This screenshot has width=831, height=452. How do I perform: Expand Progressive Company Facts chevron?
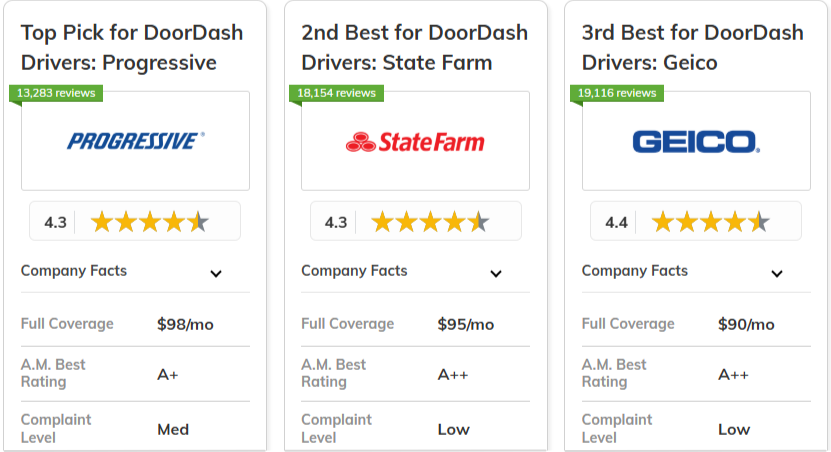point(216,273)
